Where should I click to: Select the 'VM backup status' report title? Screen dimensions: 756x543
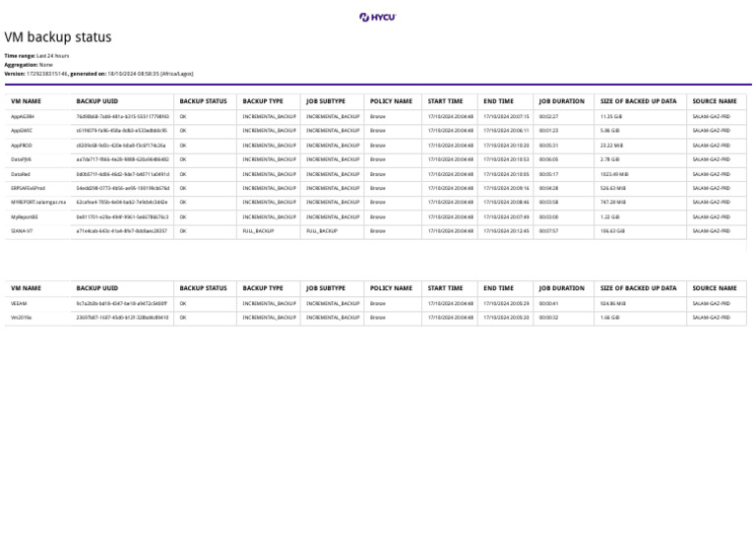click(x=58, y=37)
